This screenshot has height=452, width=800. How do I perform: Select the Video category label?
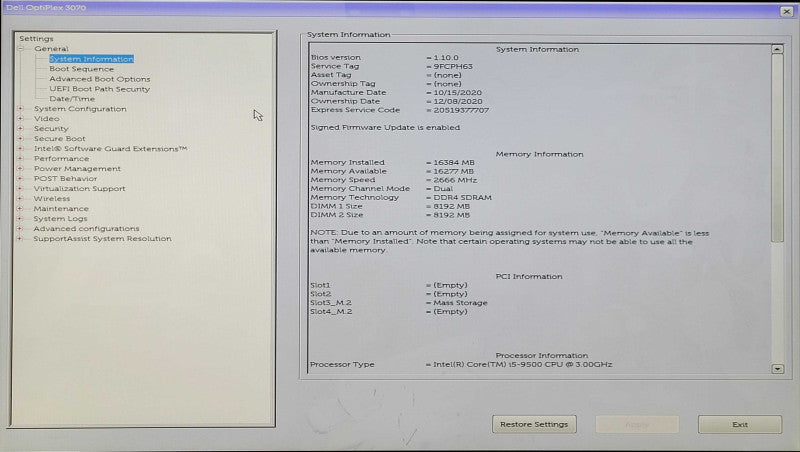pos(46,119)
